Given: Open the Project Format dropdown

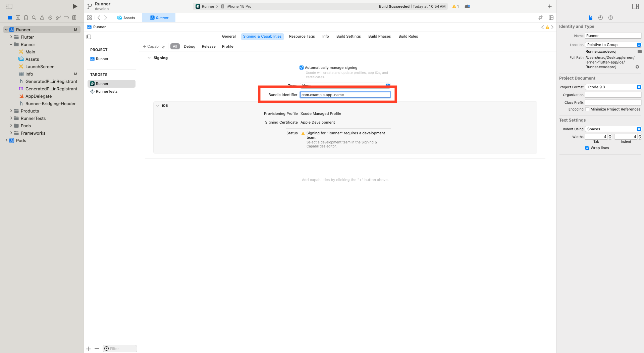Looking at the screenshot, I should (613, 87).
